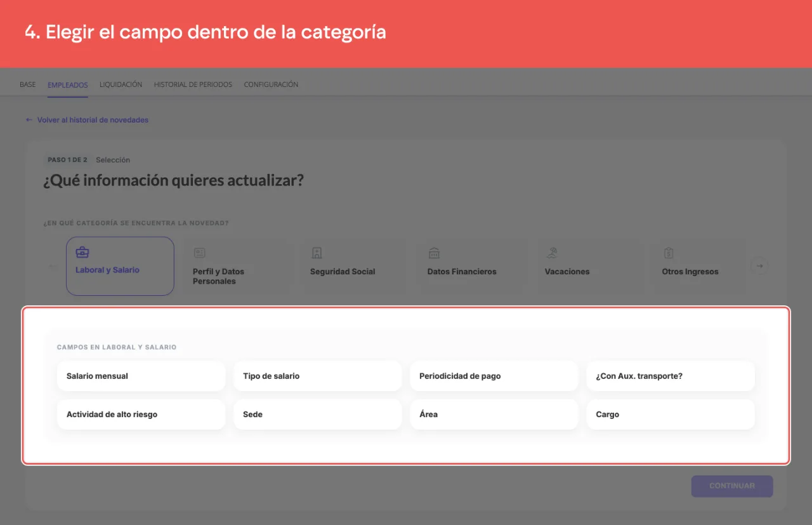812x525 pixels.
Task: Click heading ¿Qué información quieres actualizar?
Action: click(x=174, y=181)
